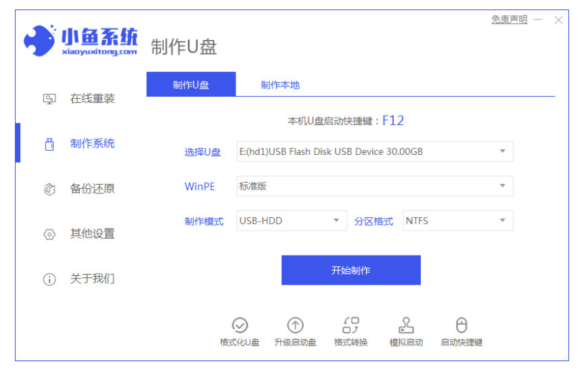588x372 pixels.
Task: Open the 分区格式 NTFS dropdown
Action: tap(457, 221)
